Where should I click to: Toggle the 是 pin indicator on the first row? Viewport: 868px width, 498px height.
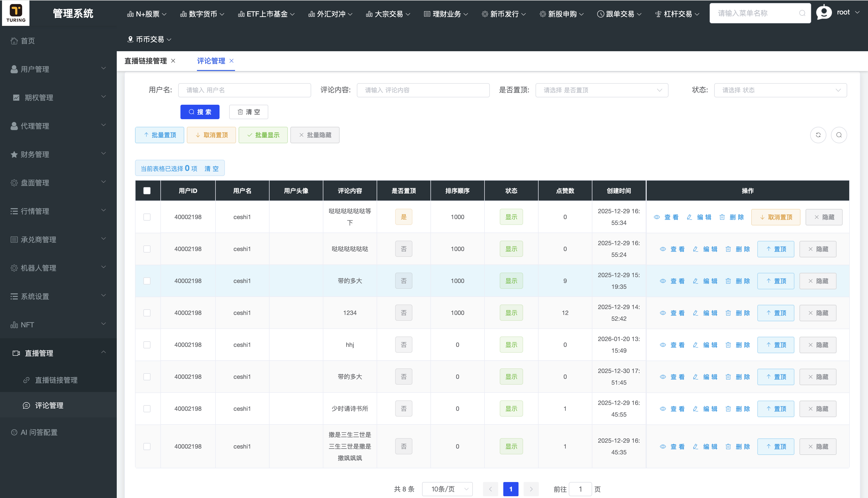(404, 217)
